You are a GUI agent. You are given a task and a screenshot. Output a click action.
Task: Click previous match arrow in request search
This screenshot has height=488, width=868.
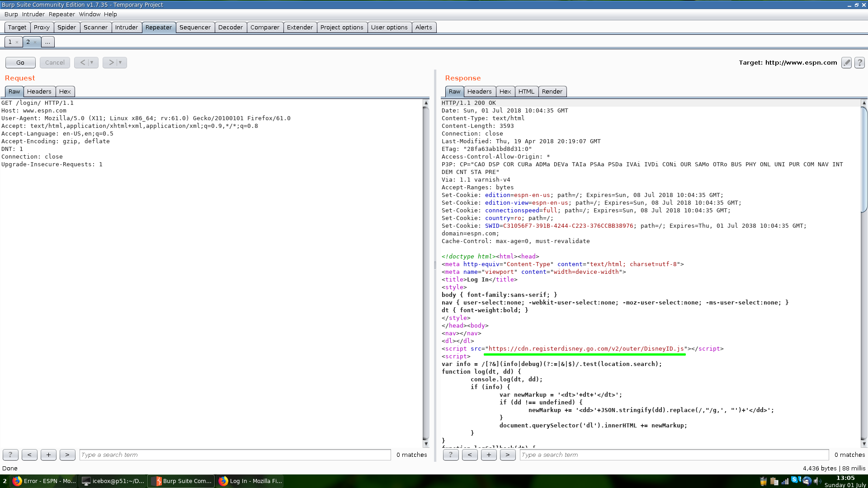tap(29, 455)
